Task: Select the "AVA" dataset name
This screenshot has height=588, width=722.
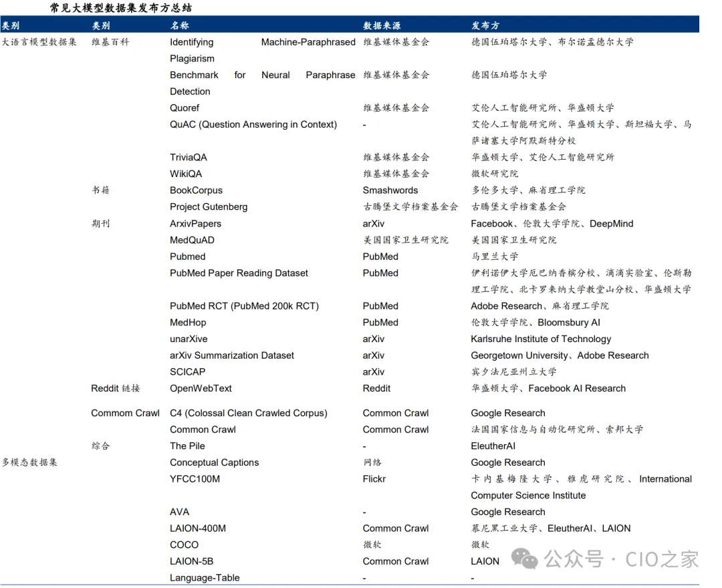Action: (179, 512)
